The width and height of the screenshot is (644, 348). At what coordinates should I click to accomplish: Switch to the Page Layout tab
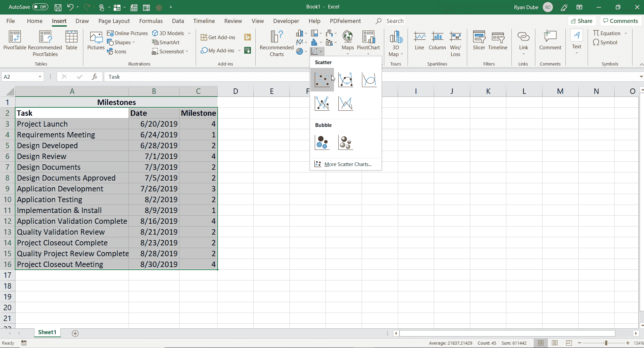[x=114, y=21]
